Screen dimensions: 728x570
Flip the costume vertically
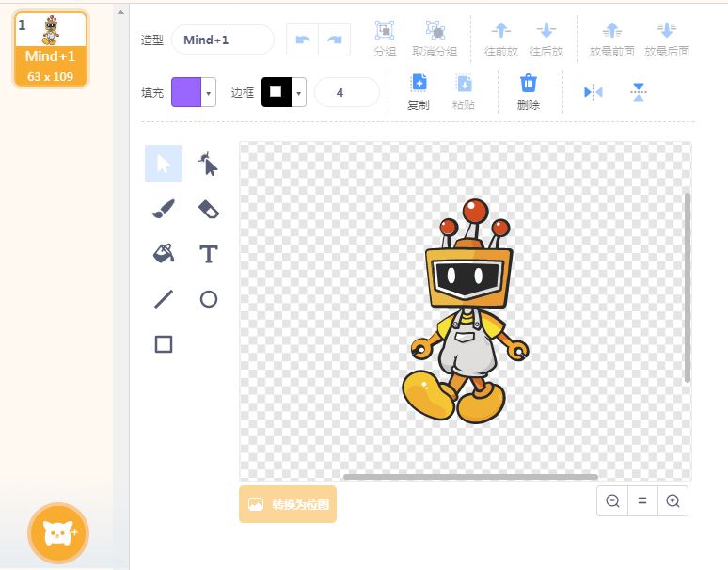point(639,92)
